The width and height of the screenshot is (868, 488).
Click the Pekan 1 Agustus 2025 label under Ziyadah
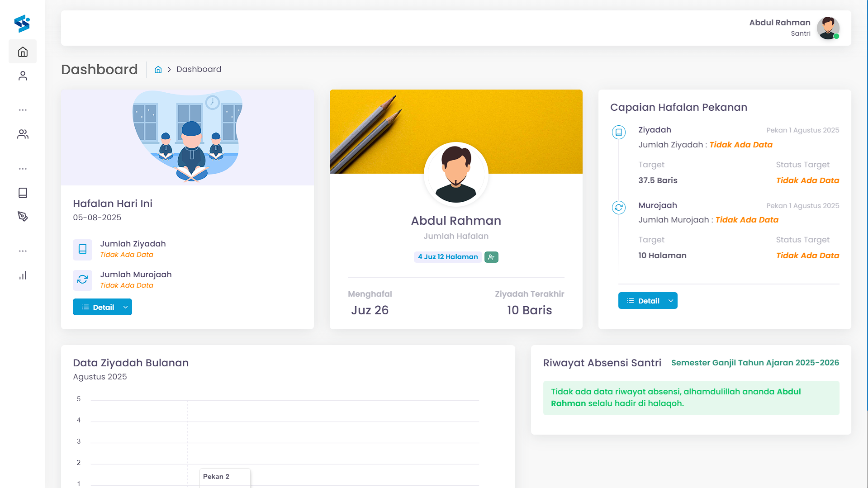pos(802,130)
